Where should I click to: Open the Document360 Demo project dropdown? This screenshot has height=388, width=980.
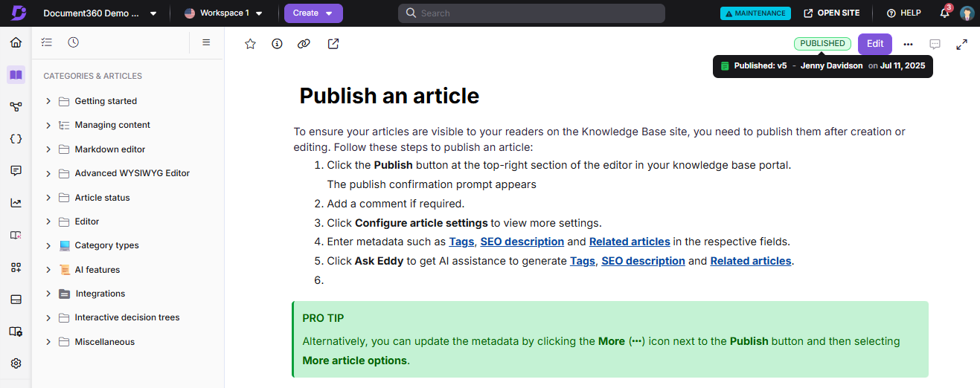pos(100,13)
